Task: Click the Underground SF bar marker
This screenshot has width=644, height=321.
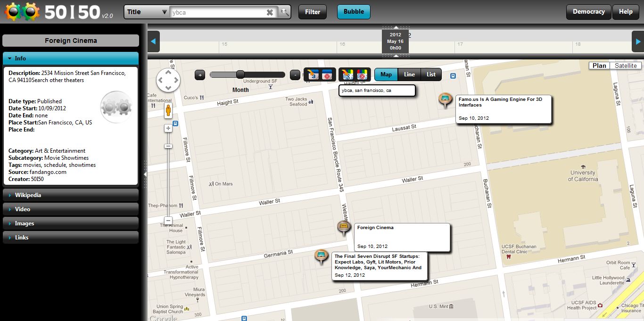Action: [x=271, y=87]
